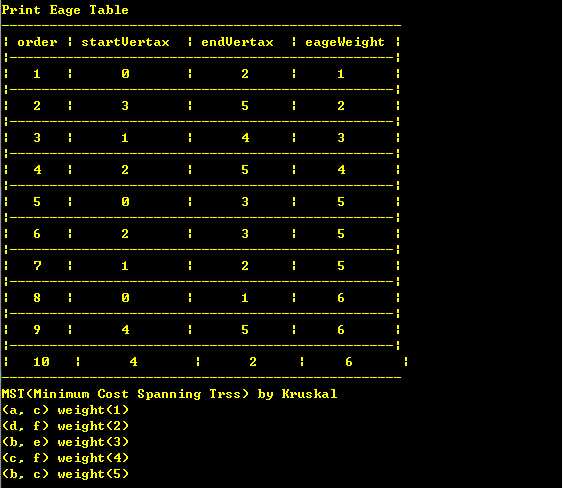Click order number 3 in the order column
Viewport: 563px width, 488px height.
37,138
